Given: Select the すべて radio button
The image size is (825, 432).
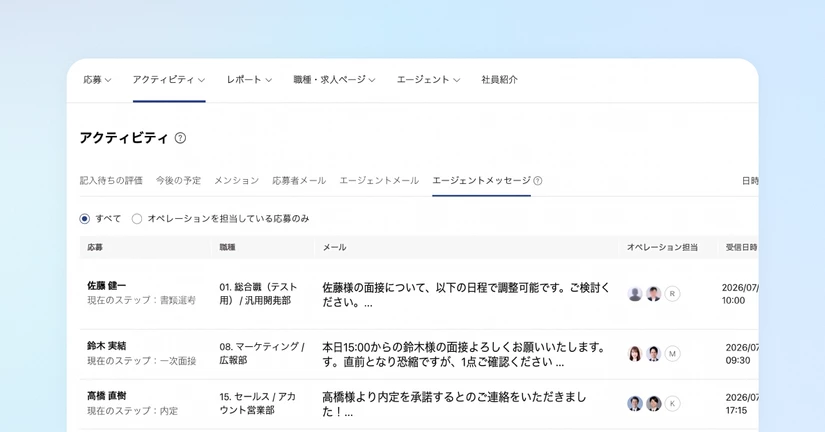Looking at the screenshot, I should [85, 218].
